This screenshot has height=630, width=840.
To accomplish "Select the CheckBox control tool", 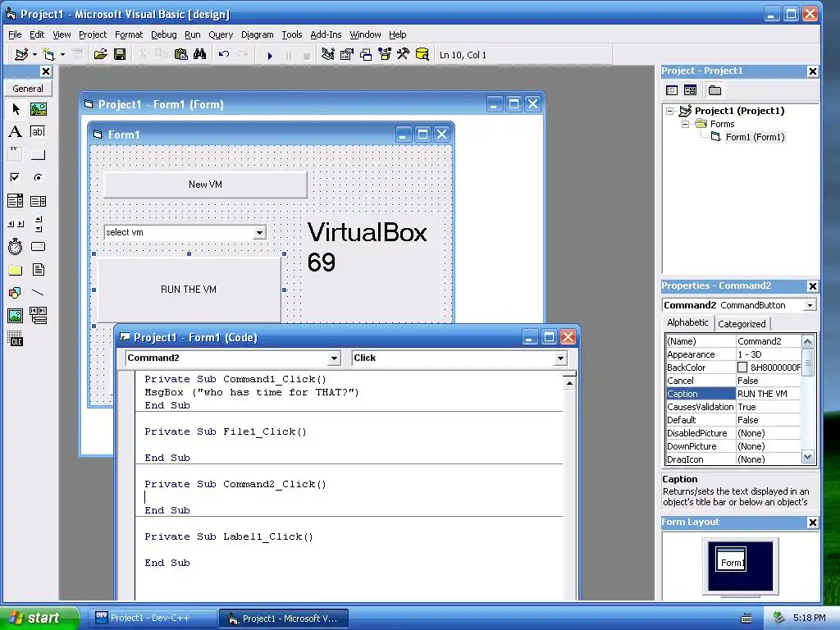I will [16, 177].
